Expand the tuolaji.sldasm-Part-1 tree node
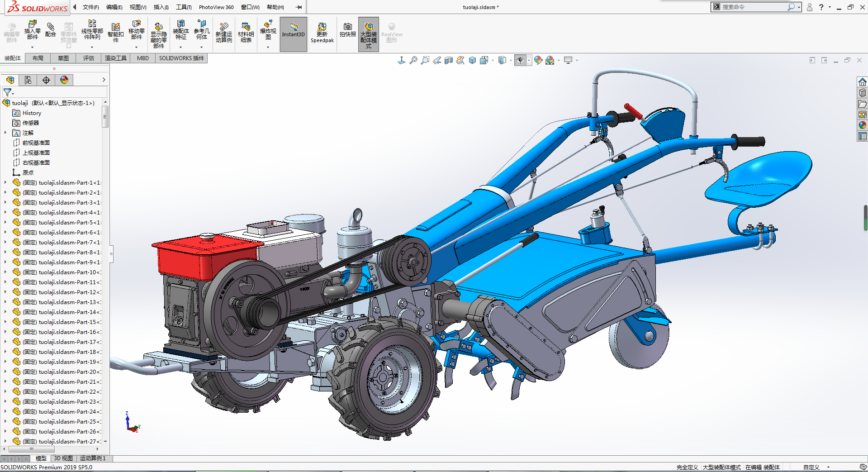The height and width of the screenshot is (472, 868). tap(5, 183)
